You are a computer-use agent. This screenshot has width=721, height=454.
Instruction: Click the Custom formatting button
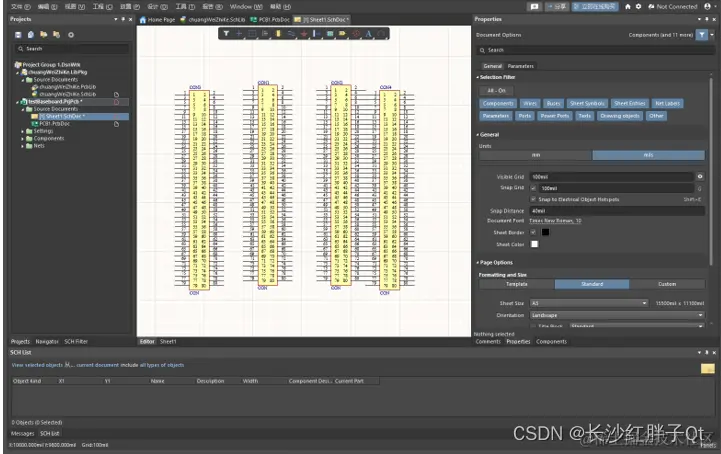click(x=667, y=284)
